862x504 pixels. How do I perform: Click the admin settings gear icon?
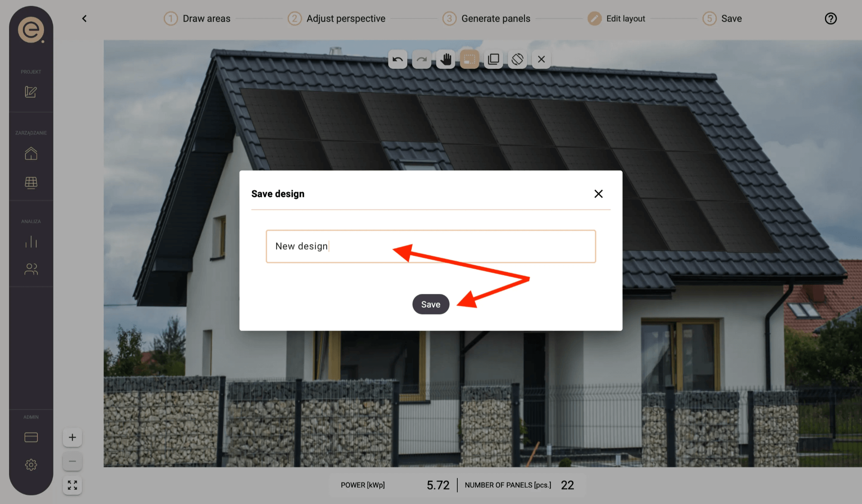click(30, 465)
